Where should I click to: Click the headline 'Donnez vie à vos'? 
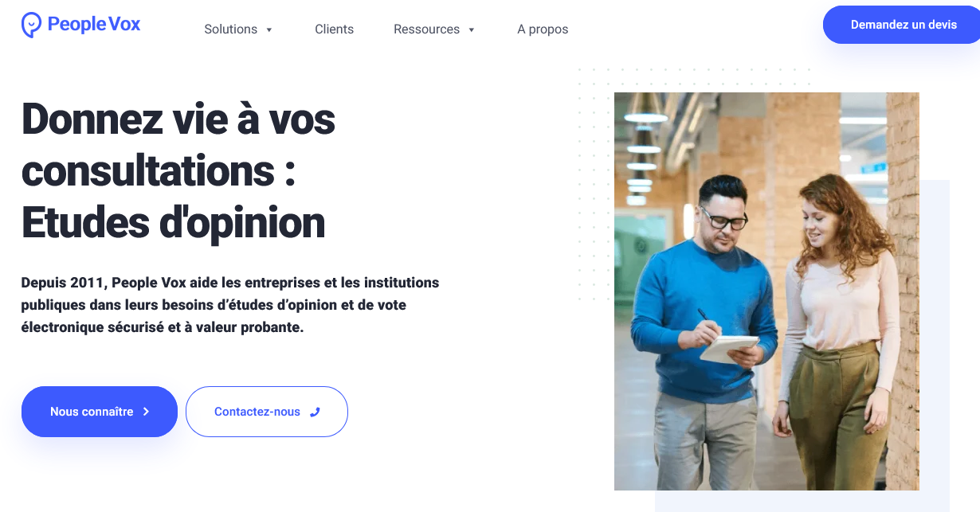(178, 119)
